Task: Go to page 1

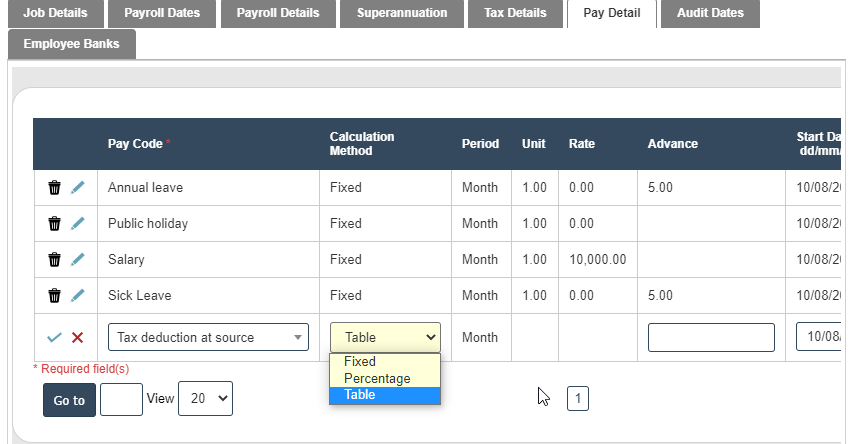Action: pos(578,399)
